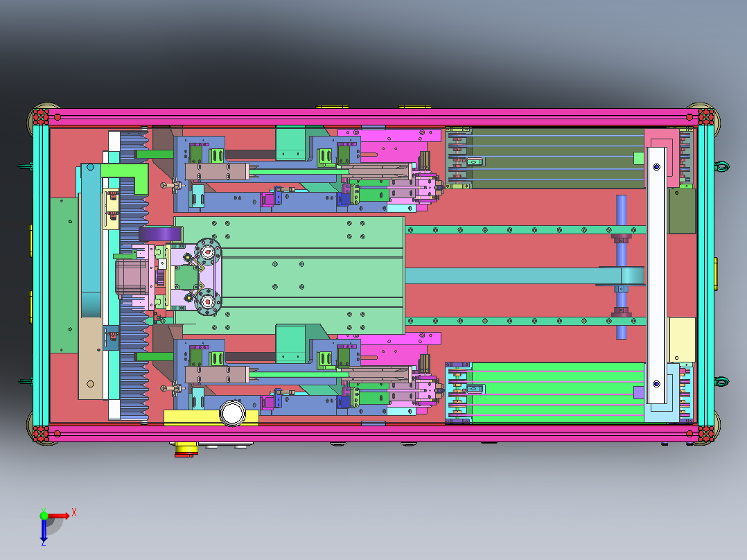The height and width of the screenshot is (560, 747).
Task: Select the green side plate on the left wall
Action: click(64, 275)
